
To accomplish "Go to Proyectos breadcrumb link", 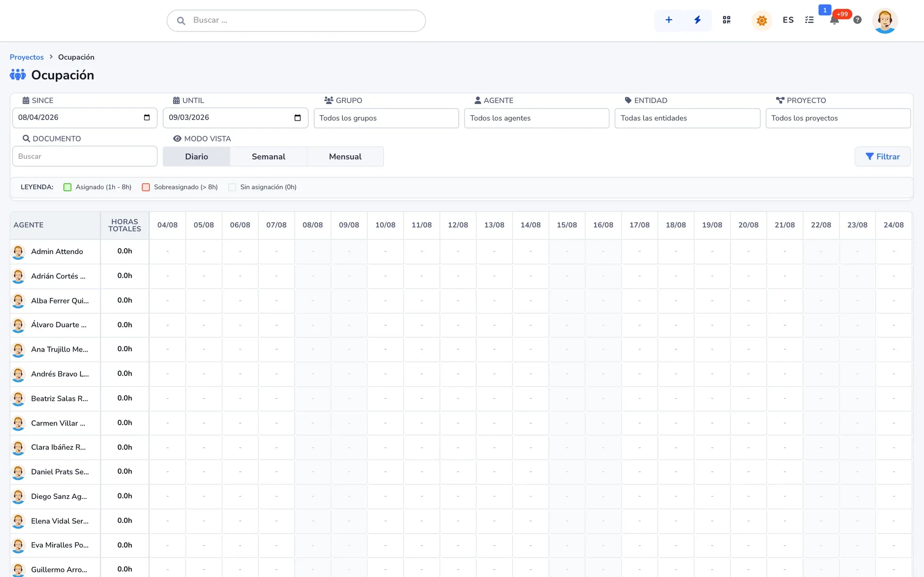I will pos(27,57).
